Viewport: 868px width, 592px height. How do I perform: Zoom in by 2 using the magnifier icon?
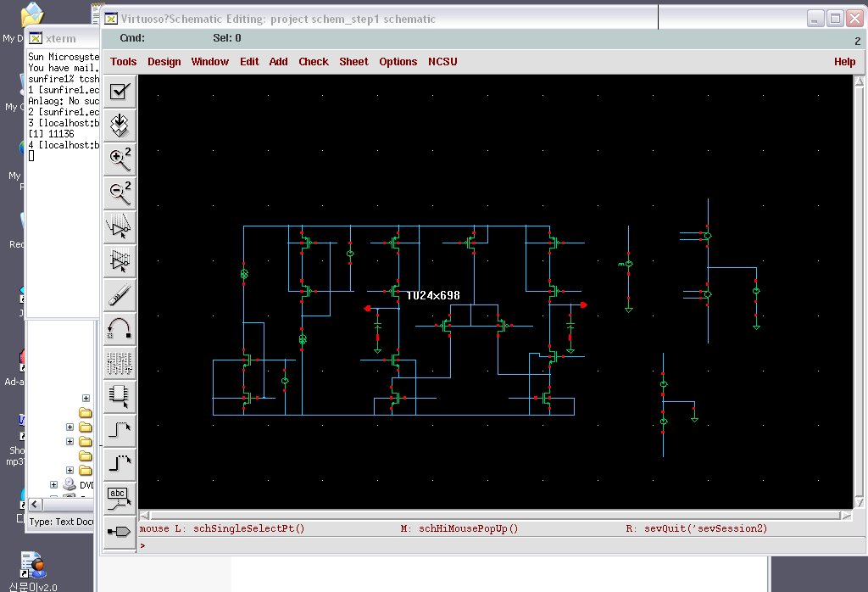point(120,159)
